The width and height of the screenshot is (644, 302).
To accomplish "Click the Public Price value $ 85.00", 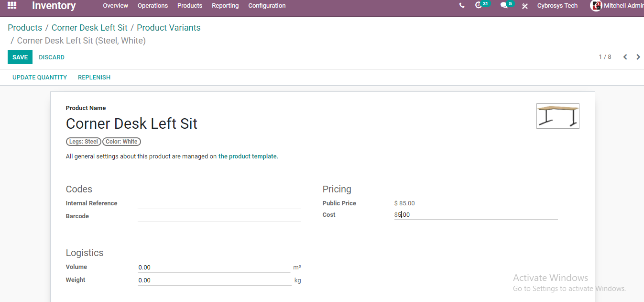I will point(404,203).
